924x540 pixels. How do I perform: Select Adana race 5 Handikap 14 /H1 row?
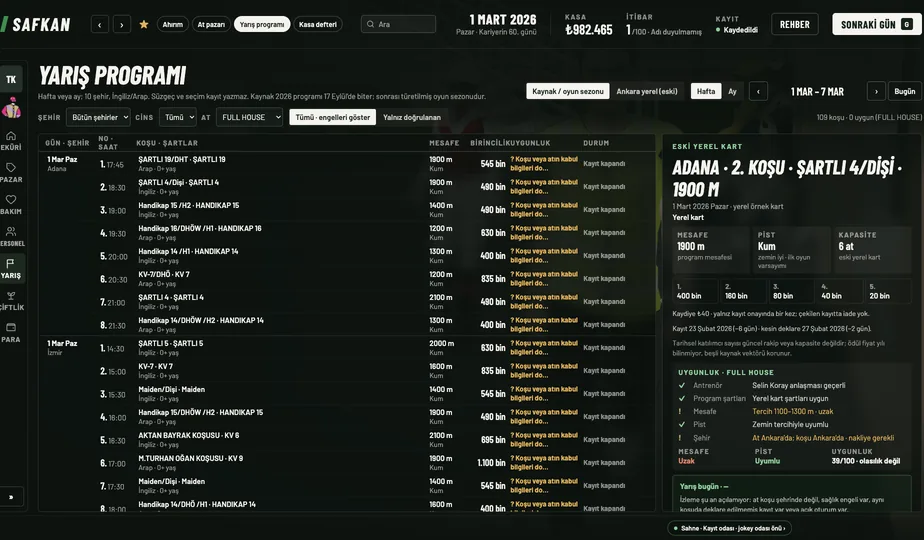coord(347,256)
